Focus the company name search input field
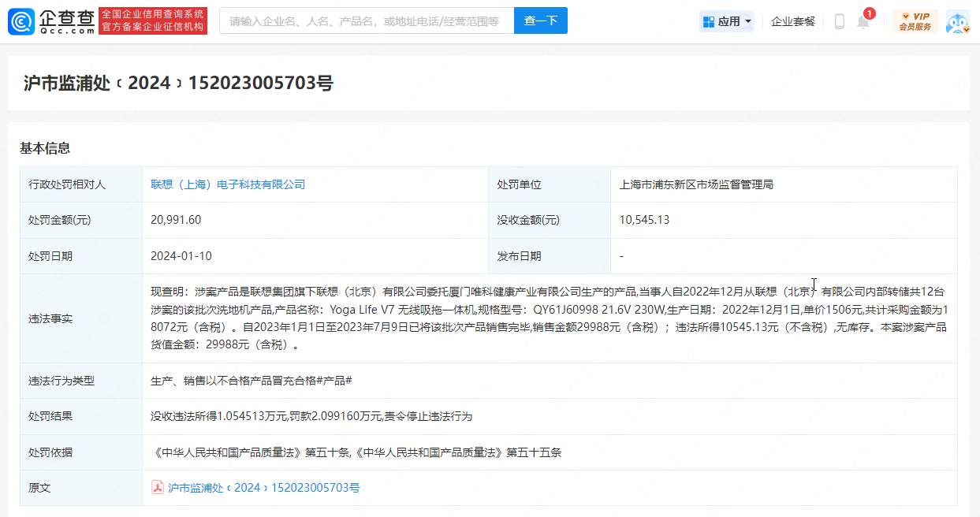The width and height of the screenshot is (980, 517). tap(367, 20)
